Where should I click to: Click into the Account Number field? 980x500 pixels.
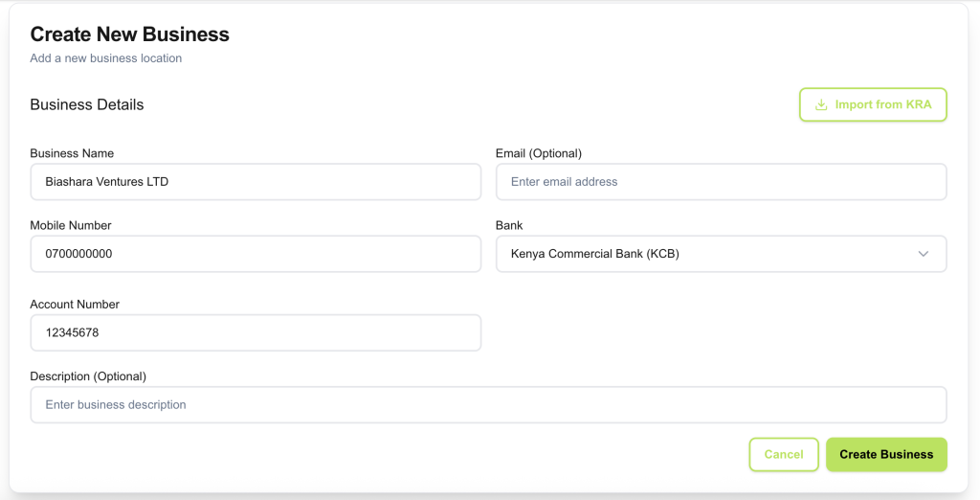coord(256,333)
